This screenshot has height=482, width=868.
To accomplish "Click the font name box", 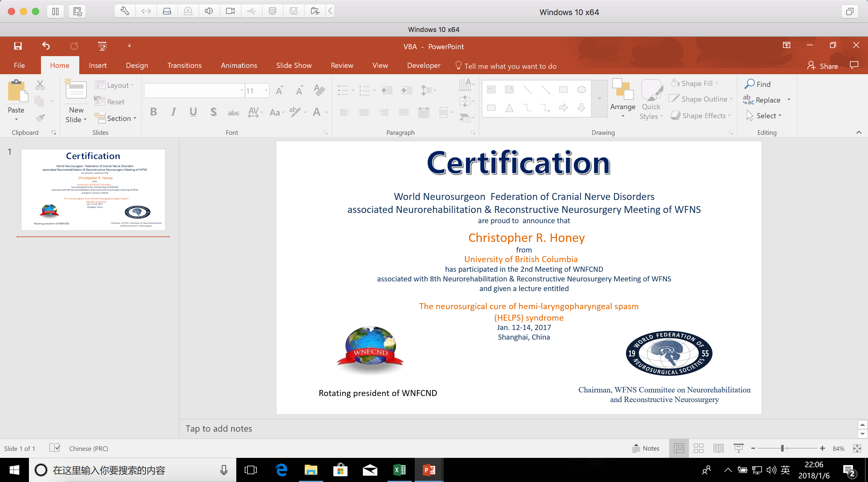I will tap(194, 90).
